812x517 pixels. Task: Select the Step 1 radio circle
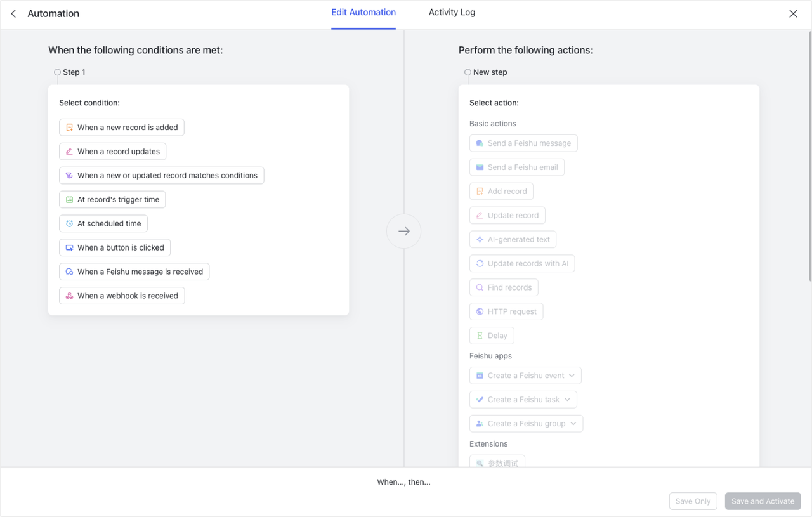[57, 72]
